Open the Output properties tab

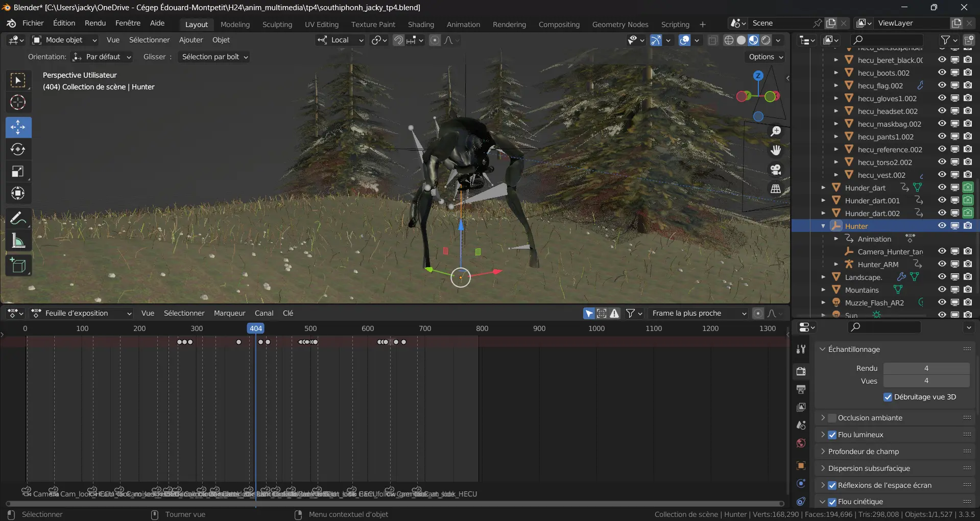[x=801, y=389]
